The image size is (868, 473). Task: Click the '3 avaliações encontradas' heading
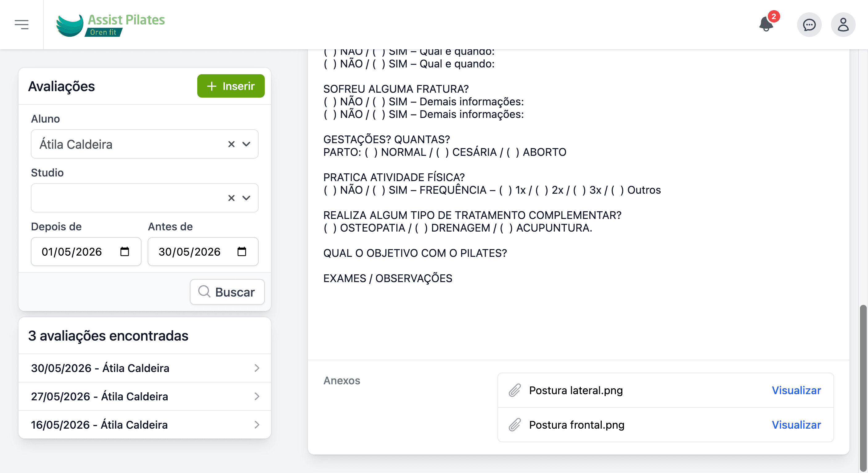(x=108, y=336)
